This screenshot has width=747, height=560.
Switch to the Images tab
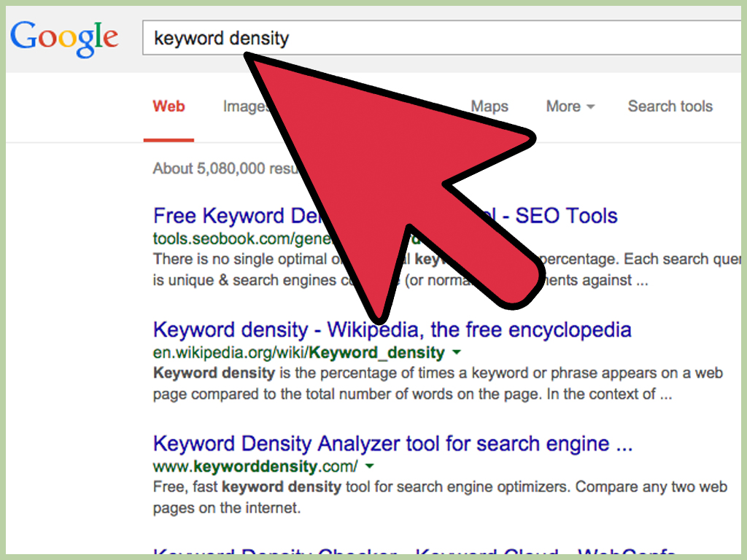click(245, 106)
